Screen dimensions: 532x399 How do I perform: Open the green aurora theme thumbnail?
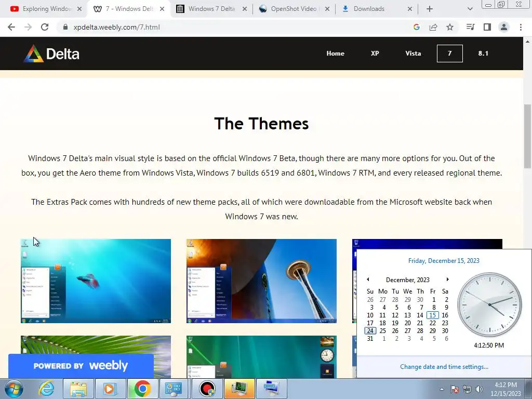click(261, 356)
